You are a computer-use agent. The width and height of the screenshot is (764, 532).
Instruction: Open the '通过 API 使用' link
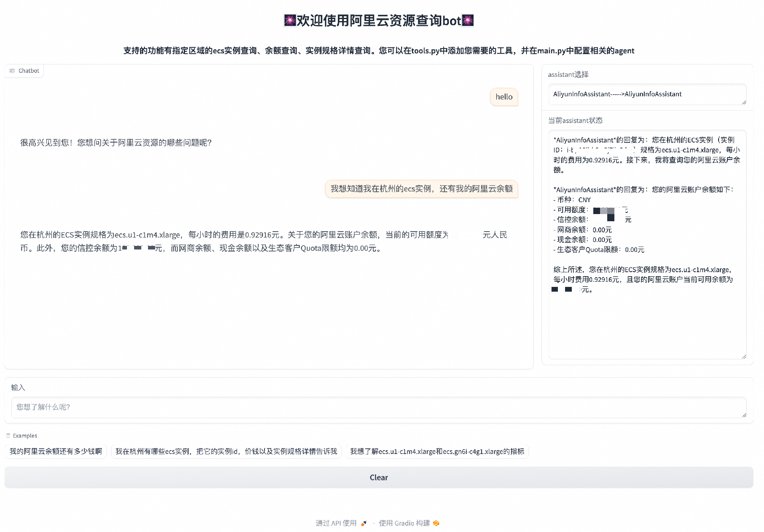(x=341, y=523)
